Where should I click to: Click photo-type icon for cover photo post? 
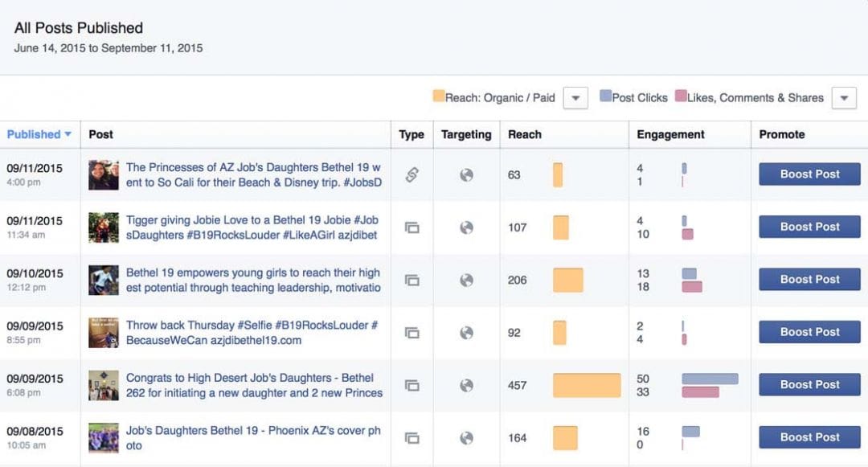pos(411,438)
